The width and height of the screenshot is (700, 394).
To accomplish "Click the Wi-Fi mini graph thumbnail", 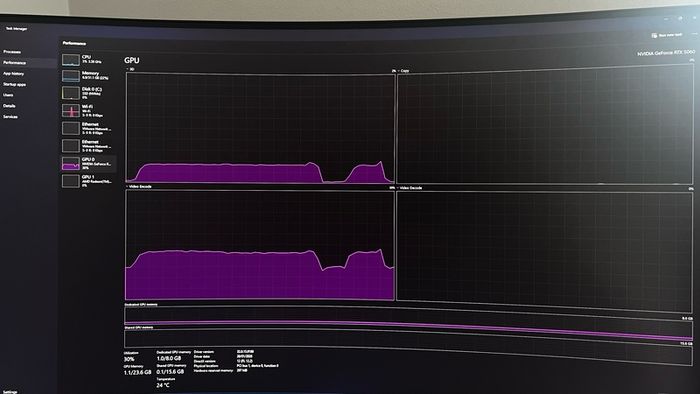I will tap(71, 110).
